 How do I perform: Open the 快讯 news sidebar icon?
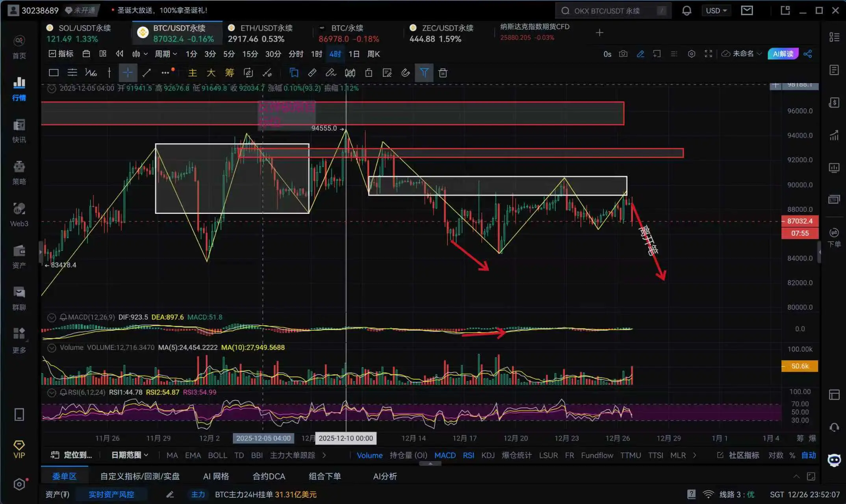click(19, 131)
